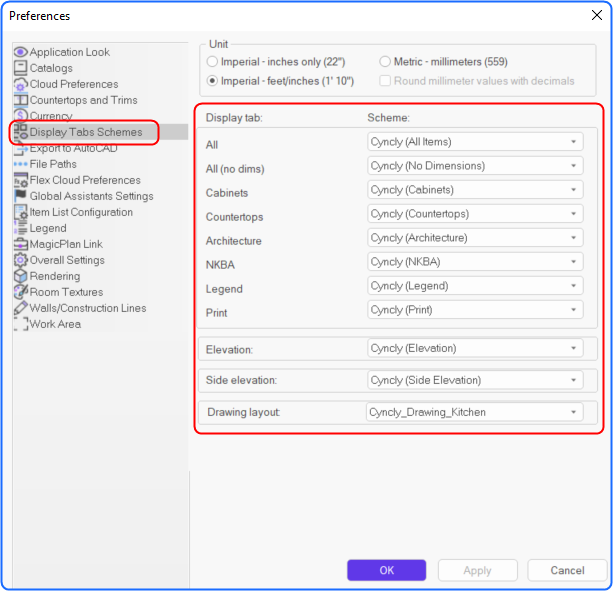Open MagicPlan Link preferences
613x591 pixels.
[x=66, y=244]
